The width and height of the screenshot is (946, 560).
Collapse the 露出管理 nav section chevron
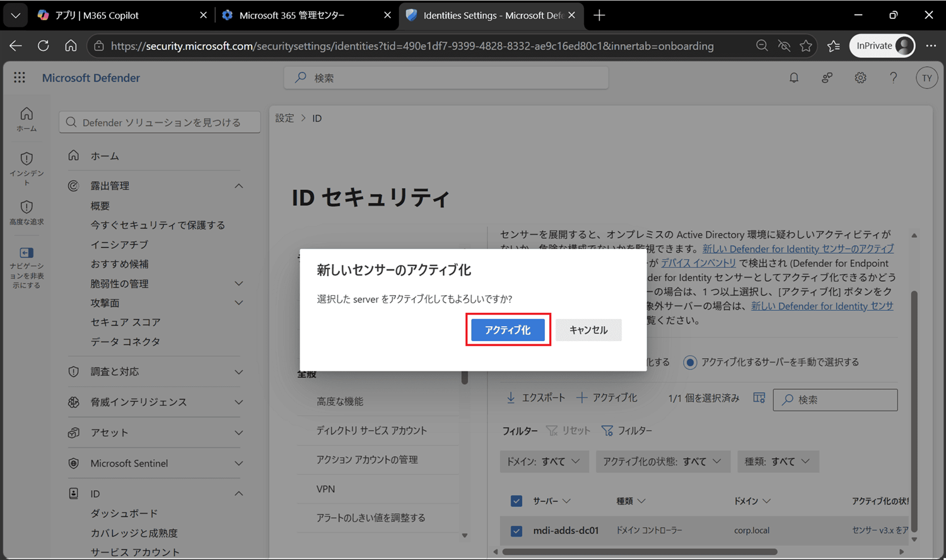pyautogui.click(x=239, y=186)
